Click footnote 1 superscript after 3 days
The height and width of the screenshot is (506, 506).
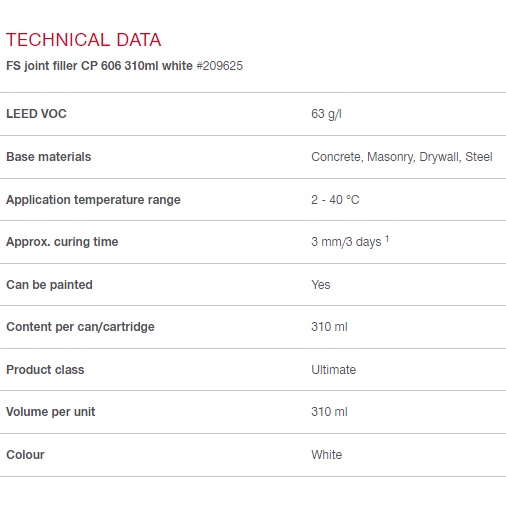pos(387,239)
